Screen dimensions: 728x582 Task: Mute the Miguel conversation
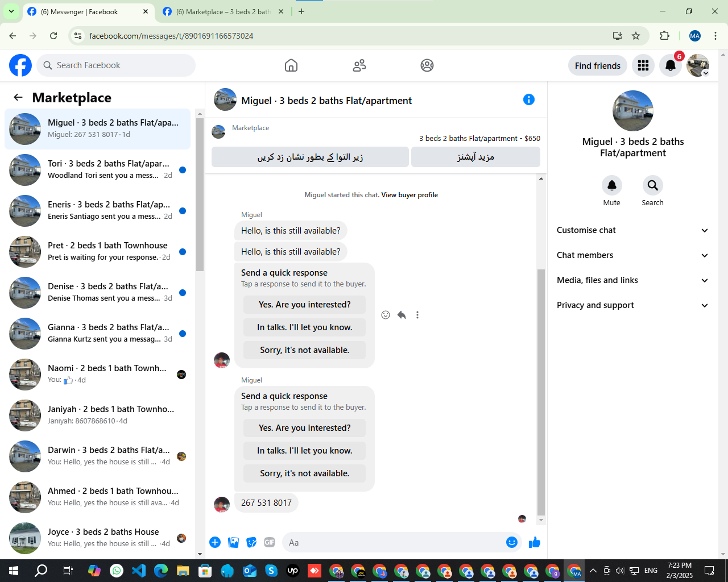tap(612, 185)
